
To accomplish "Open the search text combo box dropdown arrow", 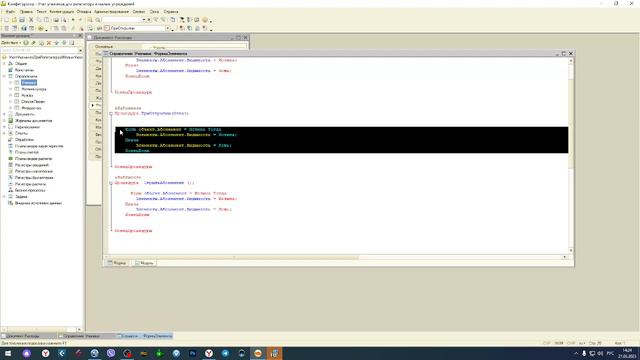I will [x=144, y=20].
